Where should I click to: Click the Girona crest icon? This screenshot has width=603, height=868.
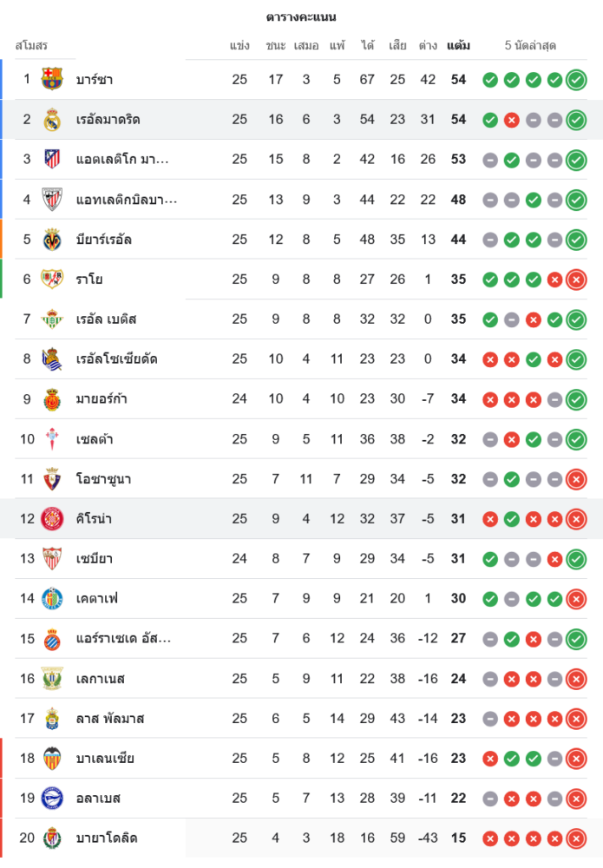pyautogui.click(x=52, y=519)
